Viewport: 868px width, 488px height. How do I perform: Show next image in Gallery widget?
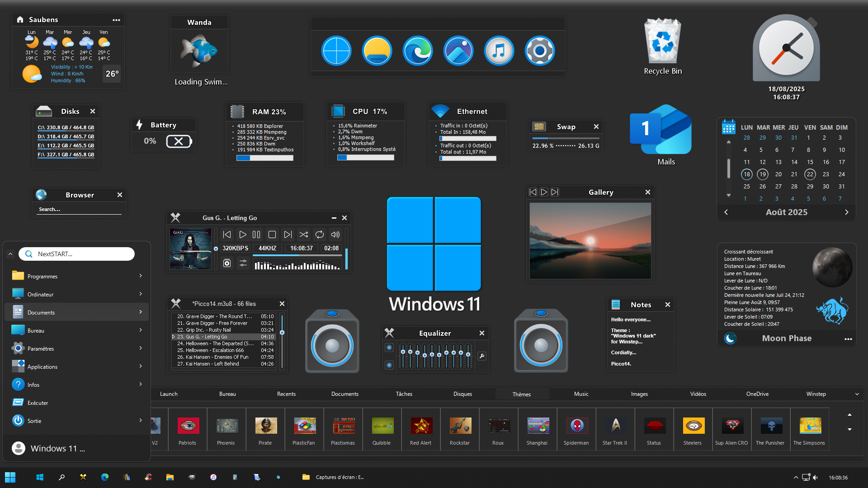[555, 192]
